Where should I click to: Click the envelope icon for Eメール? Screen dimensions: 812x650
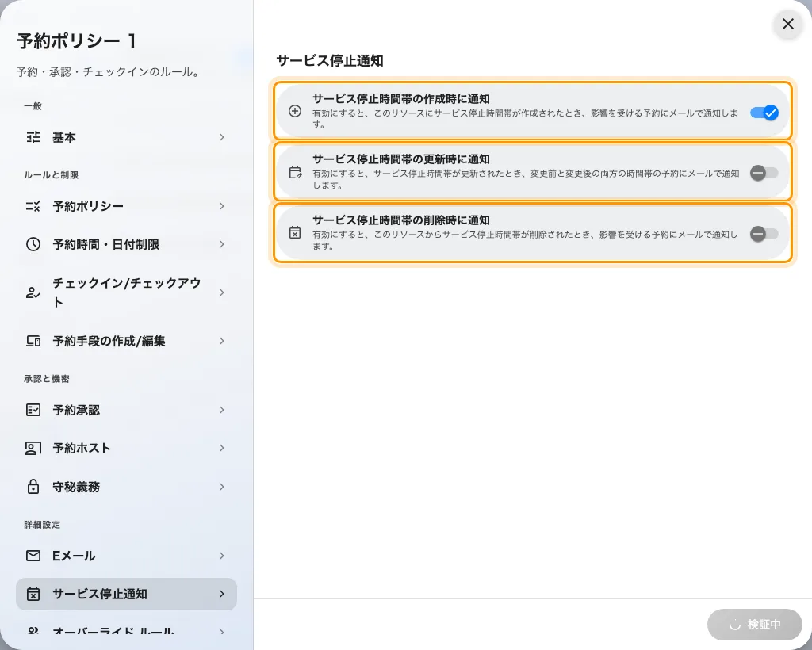[33, 556]
